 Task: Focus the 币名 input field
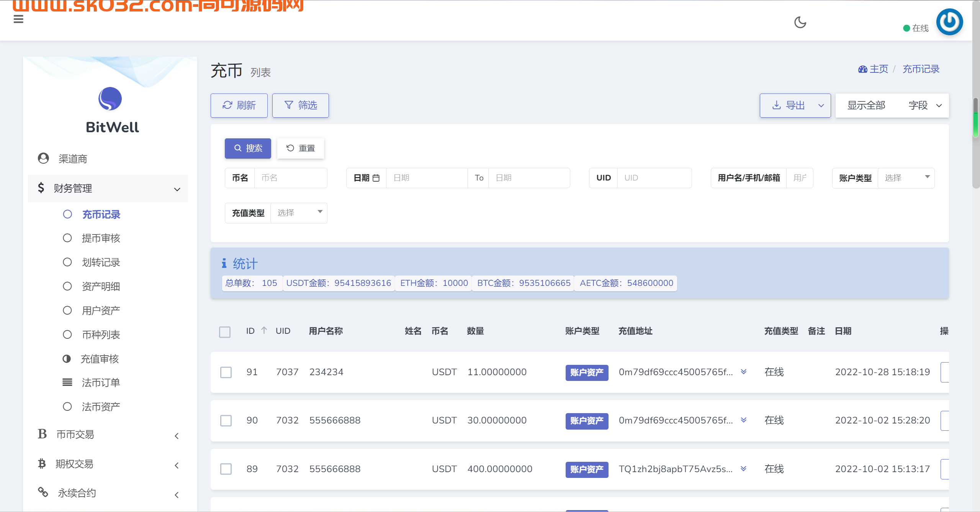pyautogui.click(x=291, y=178)
